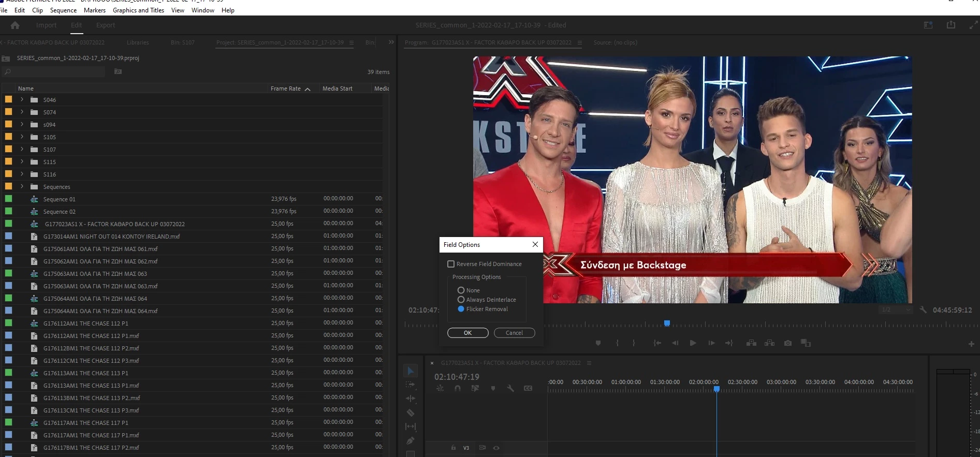The image size is (980, 457).
Task: Click Mark Out button
Action: (634, 343)
